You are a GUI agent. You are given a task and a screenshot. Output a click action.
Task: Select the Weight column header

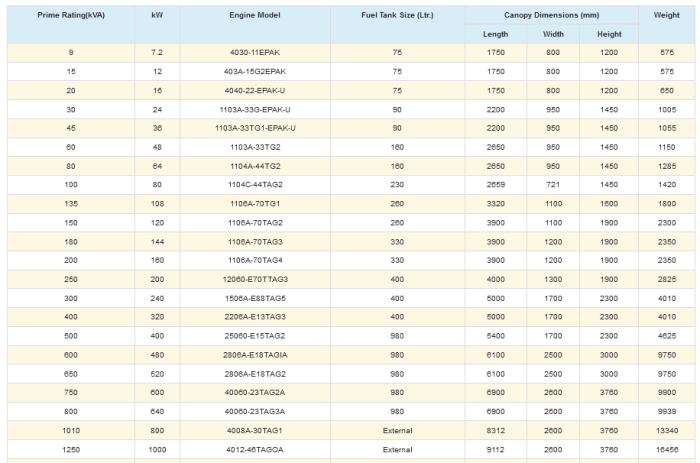point(667,16)
